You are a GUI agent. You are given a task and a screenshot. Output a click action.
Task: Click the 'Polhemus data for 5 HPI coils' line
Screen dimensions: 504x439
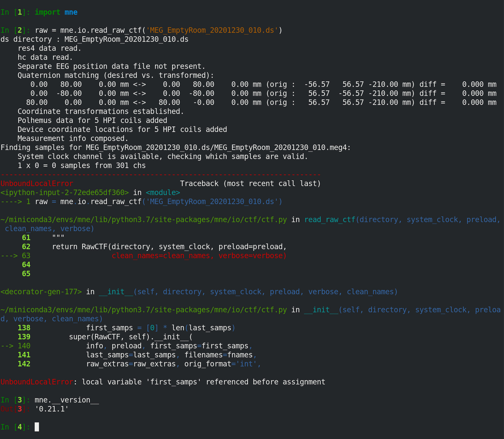click(92, 120)
